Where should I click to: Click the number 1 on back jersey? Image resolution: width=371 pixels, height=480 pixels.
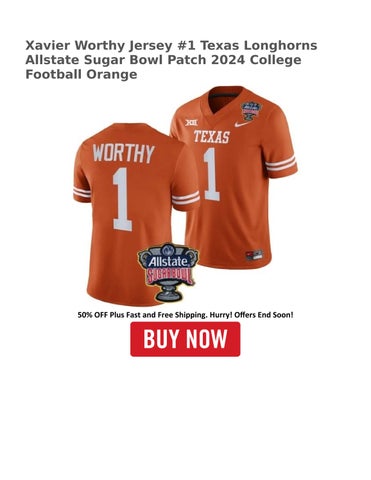[x=123, y=199]
